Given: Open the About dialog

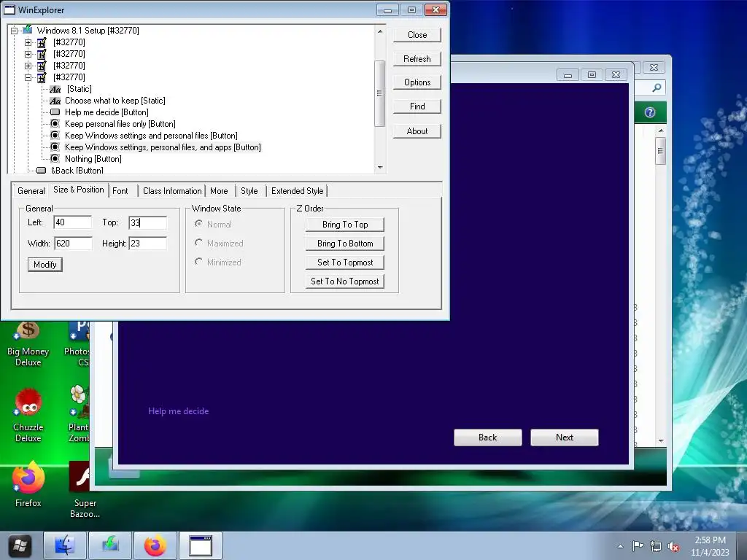Looking at the screenshot, I should pos(417,131).
